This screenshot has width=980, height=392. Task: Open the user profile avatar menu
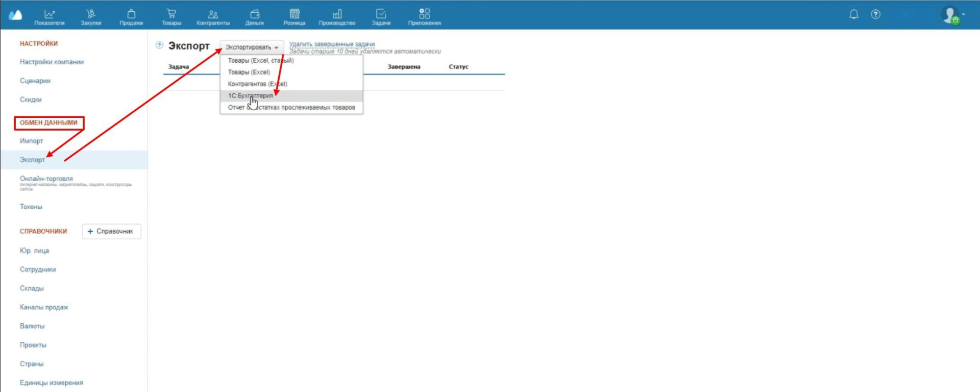(x=950, y=15)
